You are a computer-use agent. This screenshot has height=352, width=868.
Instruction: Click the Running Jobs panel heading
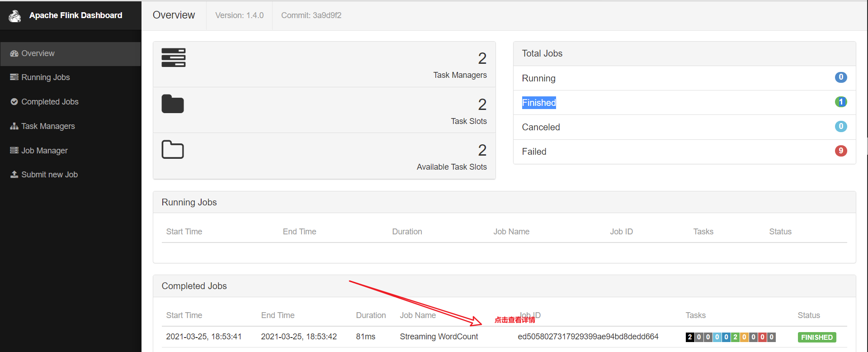click(x=189, y=202)
